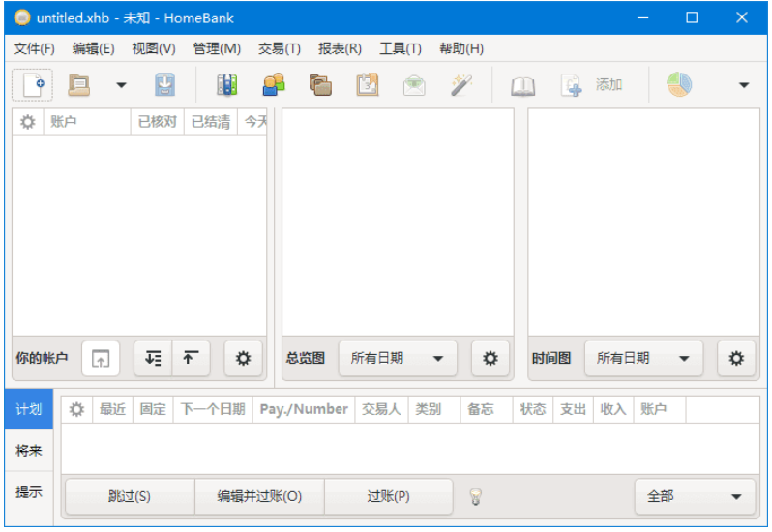Open budget management (envelope icon)
772x532 pixels.
(414, 85)
